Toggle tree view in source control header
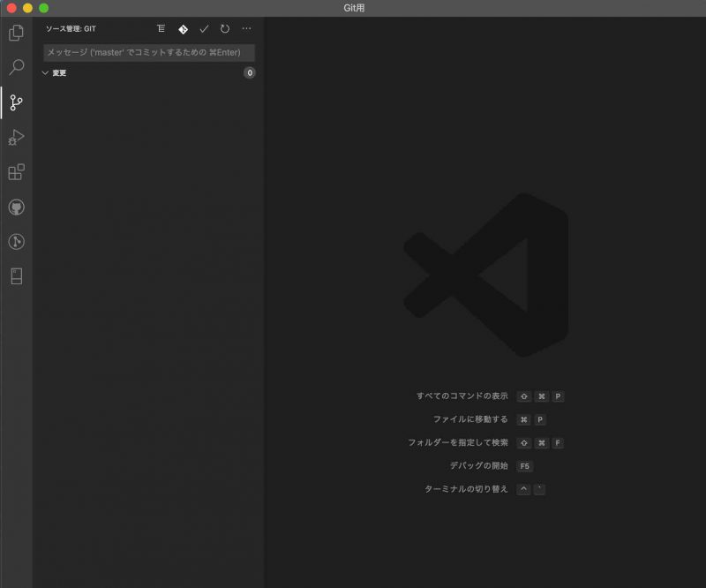The image size is (706, 588). point(161,29)
